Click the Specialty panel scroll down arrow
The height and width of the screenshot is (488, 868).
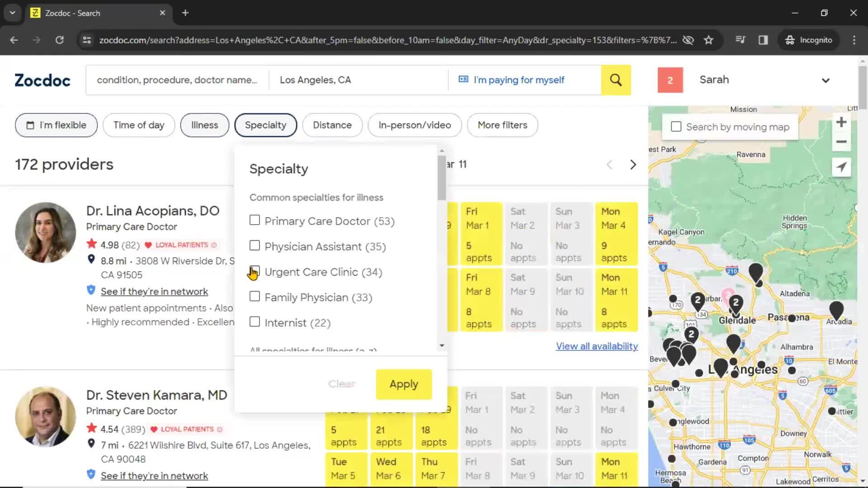(442, 346)
